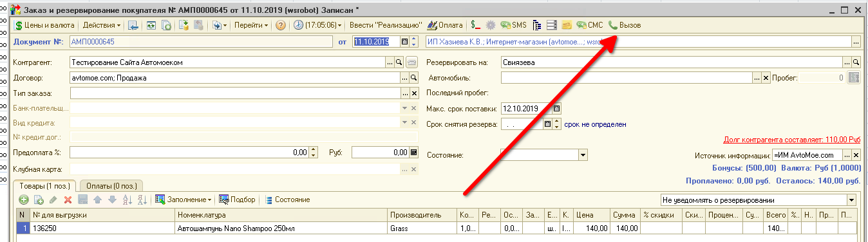Image resolution: width=868 pixels, height=242 pixels.
Task: Select the cell Автошампунь Nano Shampoo 250мл
Action: 281,228
